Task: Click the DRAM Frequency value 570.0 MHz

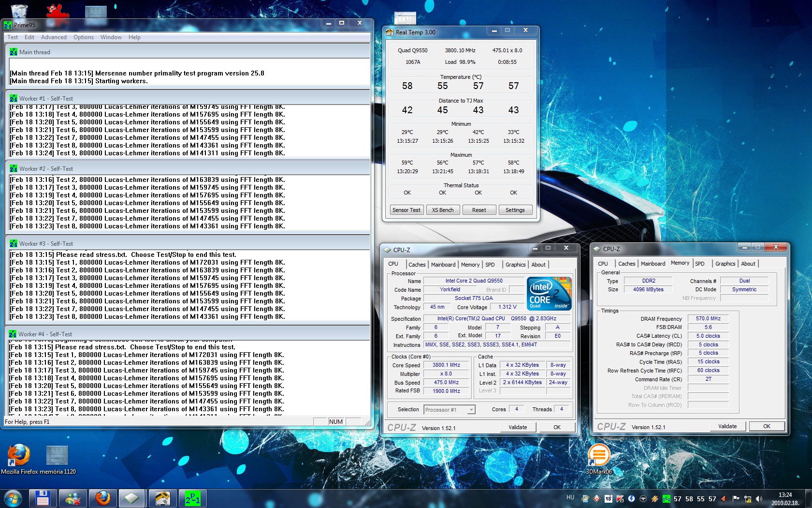Action: click(x=708, y=318)
